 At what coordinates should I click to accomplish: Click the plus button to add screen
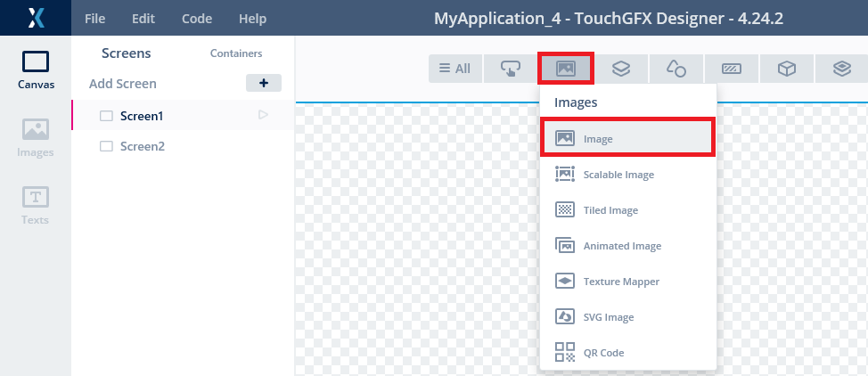[264, 83]
